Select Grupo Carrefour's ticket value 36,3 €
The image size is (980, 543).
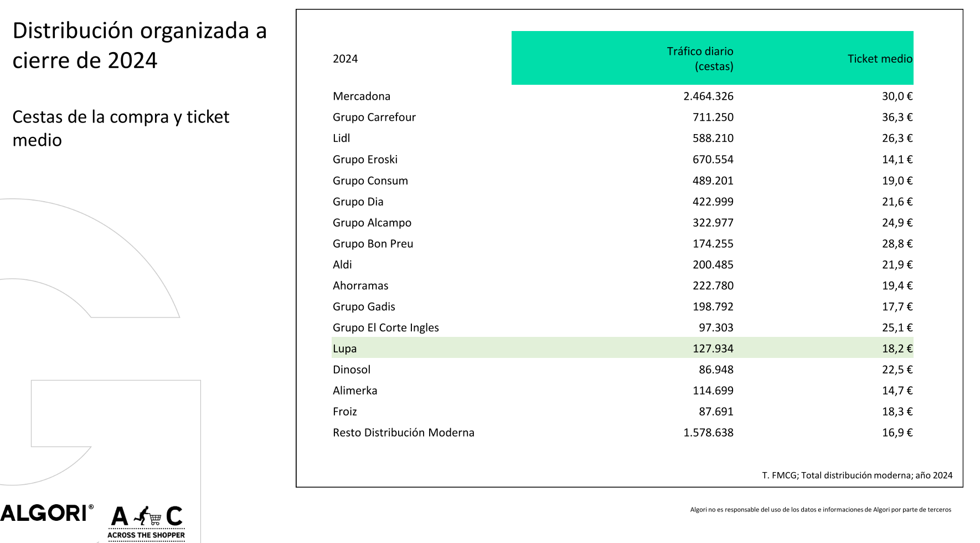pyautogui.click(x=897, y=117)
